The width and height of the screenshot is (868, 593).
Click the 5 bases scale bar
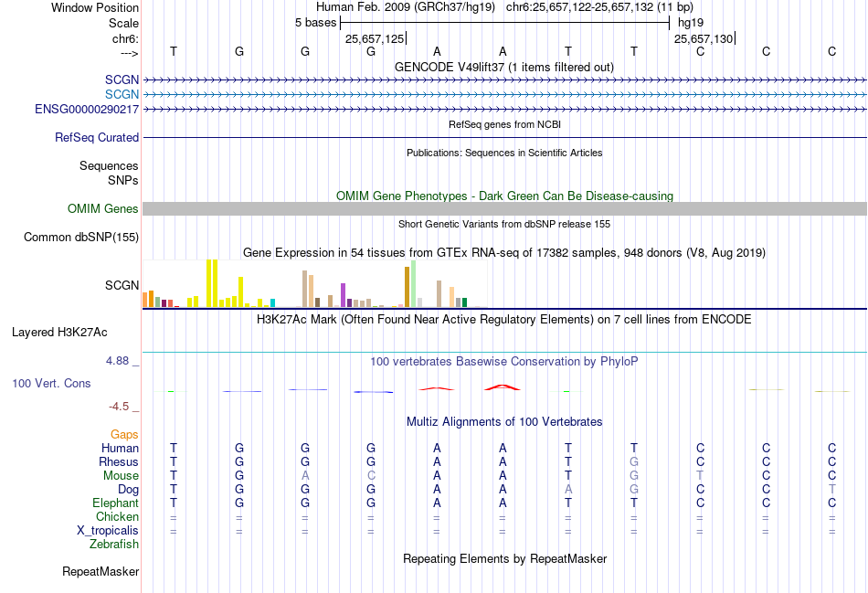coord(505,23)
